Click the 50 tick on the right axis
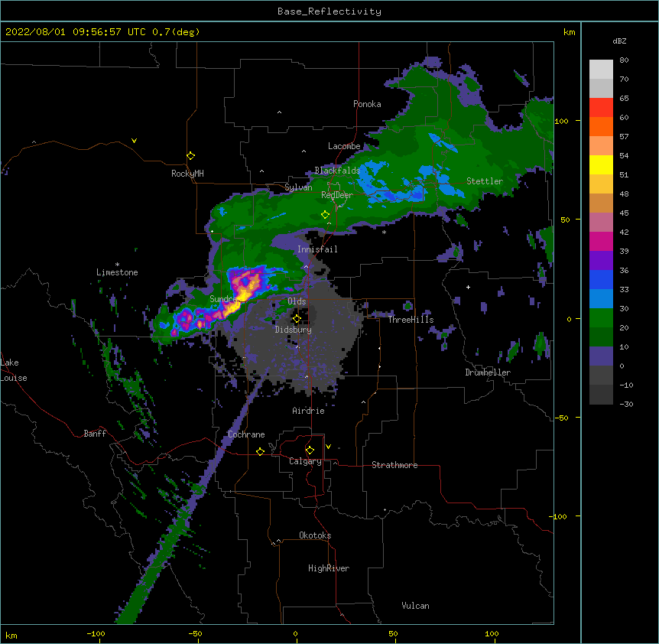Image resolution: width=659 pixels, height=644 pixels. [565, 220]
